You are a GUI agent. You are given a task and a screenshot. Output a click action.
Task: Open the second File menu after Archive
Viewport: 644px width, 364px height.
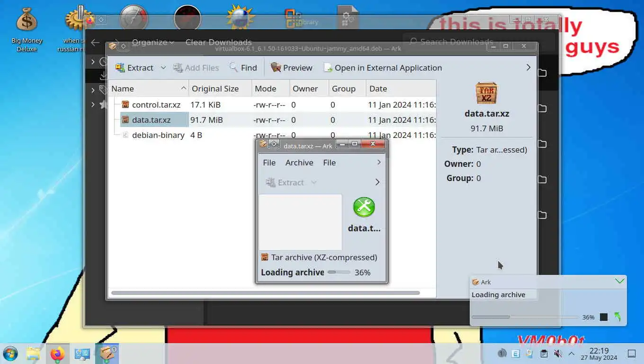tap(329, 163)
